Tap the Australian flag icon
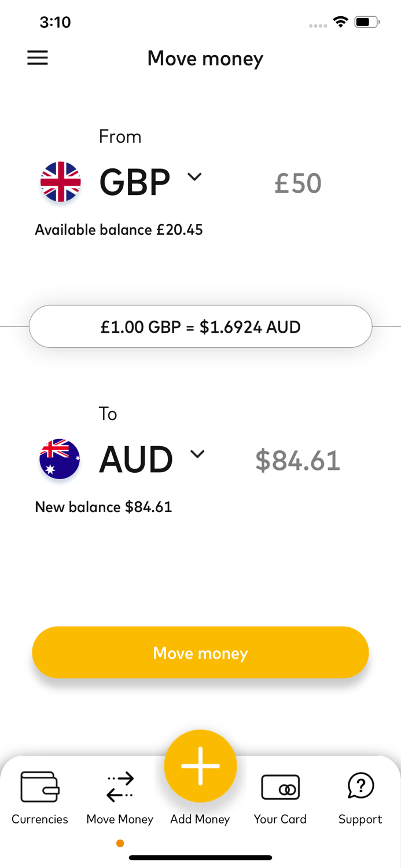 click(x=60, y=459)
